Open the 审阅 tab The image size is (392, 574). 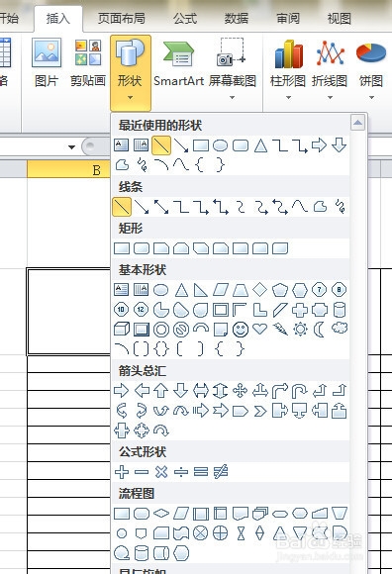pos(288,18)
